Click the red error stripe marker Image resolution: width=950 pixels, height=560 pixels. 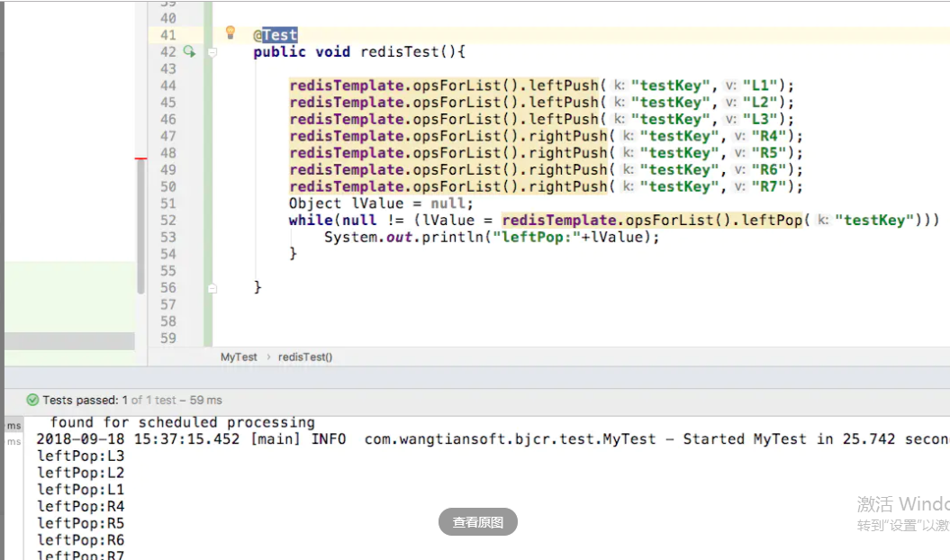point(140,158)
